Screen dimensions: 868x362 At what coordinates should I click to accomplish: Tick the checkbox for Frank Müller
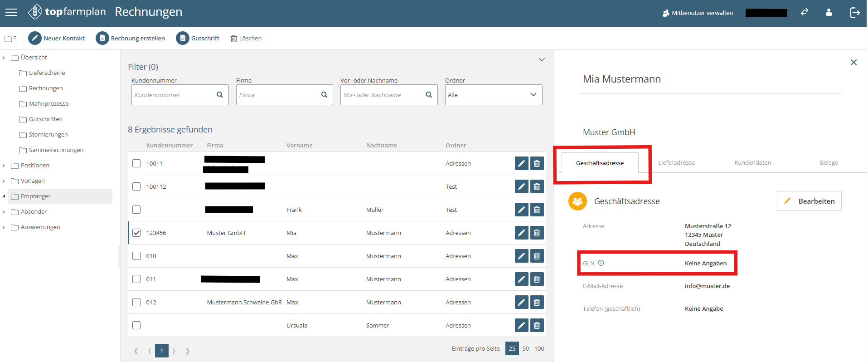coord(136,209)
